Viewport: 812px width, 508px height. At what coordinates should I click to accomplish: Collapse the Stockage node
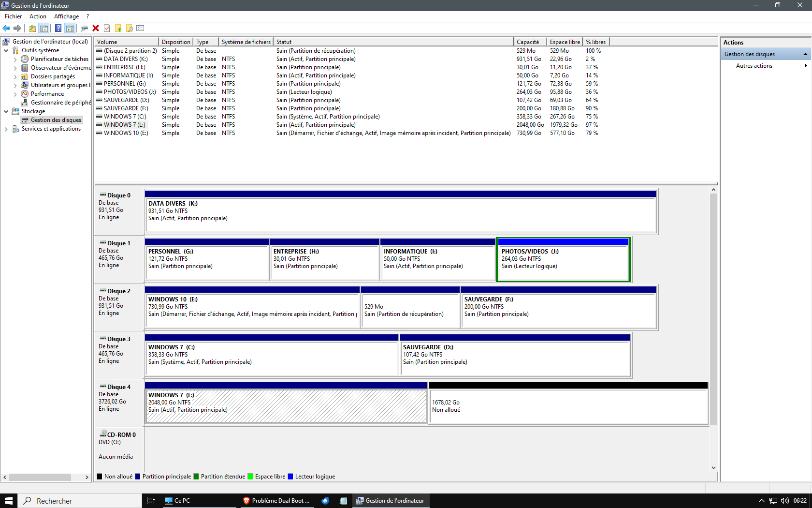pos(6,111)
